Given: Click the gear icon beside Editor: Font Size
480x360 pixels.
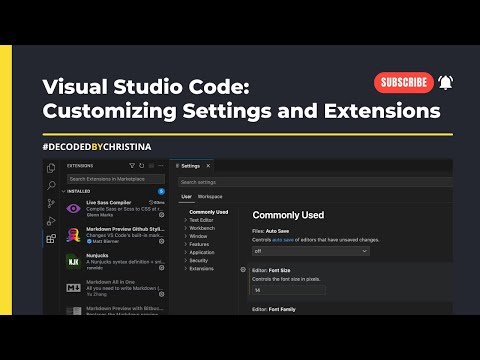Looking at the screenshot, I should [x=243, y=270].
